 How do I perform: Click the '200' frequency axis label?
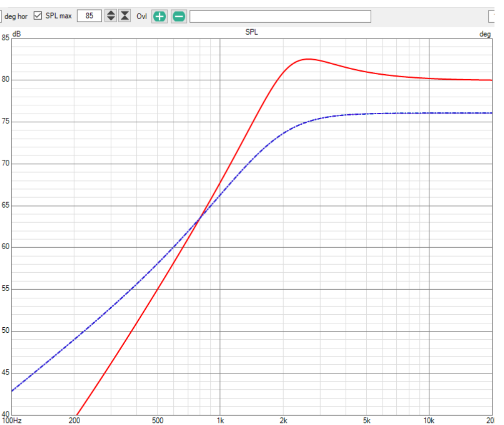click(74, 420)
